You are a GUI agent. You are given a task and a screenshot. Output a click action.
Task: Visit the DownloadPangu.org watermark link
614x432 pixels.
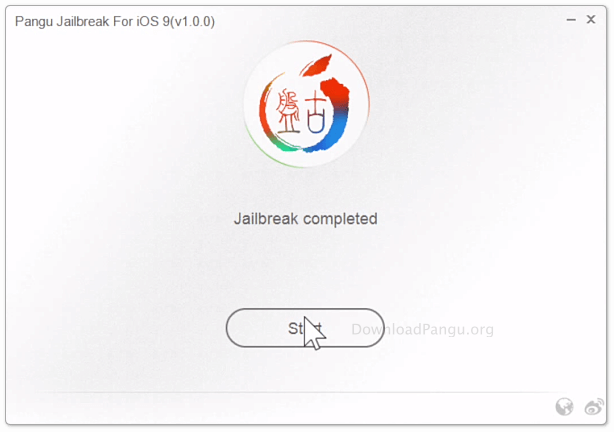tap(422, 329)
